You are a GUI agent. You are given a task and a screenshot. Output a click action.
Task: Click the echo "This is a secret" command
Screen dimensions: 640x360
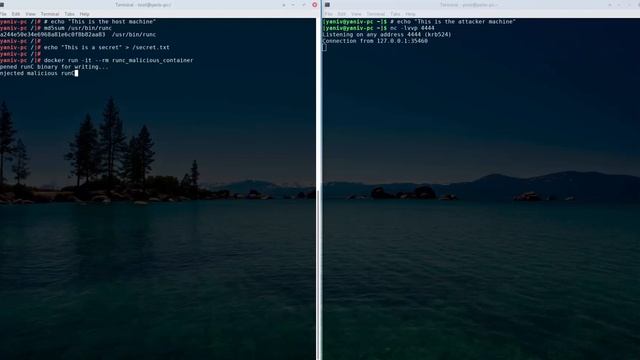pos(107,47)
